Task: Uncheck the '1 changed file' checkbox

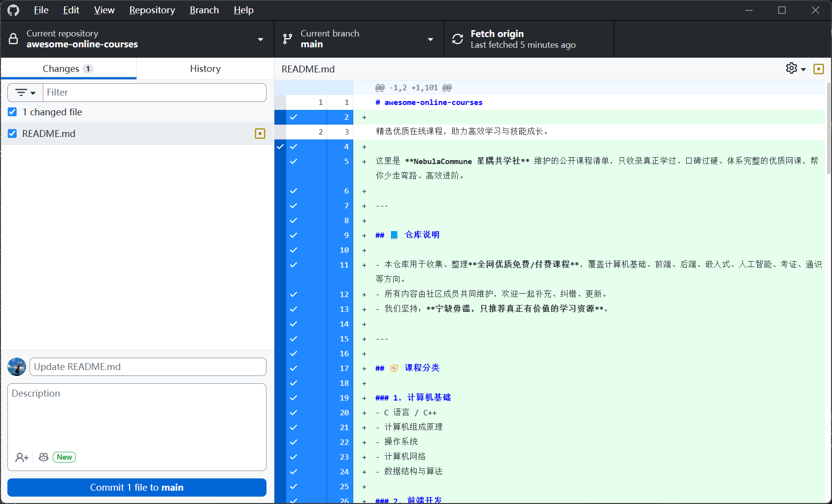Action: click(x=12, y=112)
